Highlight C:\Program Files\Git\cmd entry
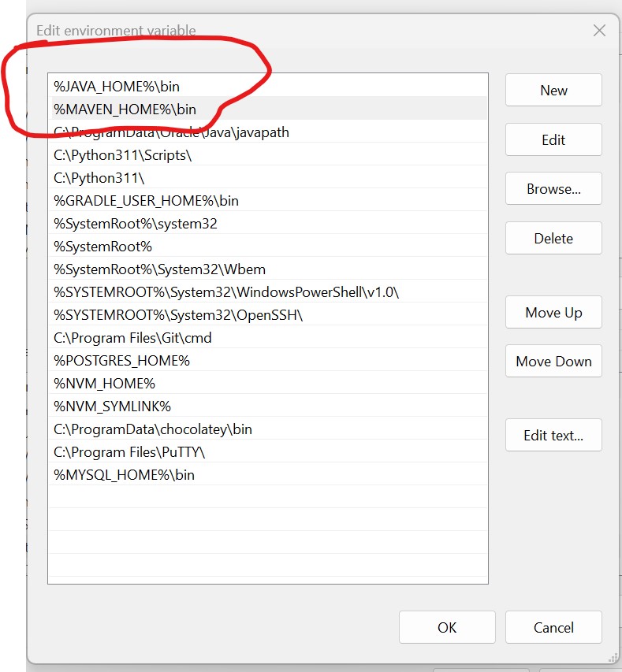 point(132,338)
